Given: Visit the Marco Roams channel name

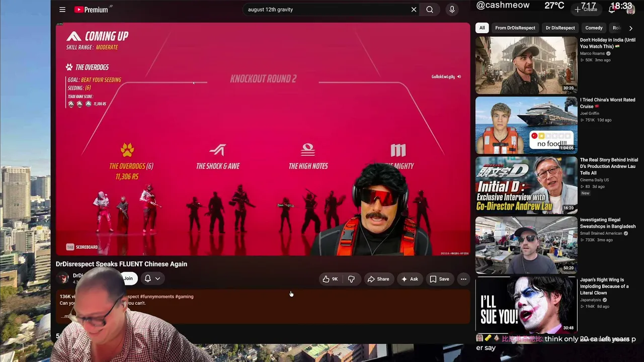Looking at the screenshot, I should (x=592, y=53).
